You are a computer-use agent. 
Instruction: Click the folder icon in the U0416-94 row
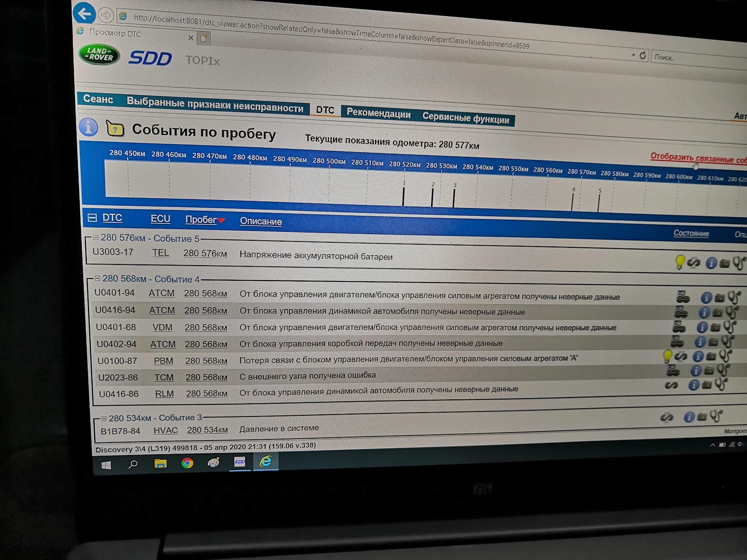717,312
